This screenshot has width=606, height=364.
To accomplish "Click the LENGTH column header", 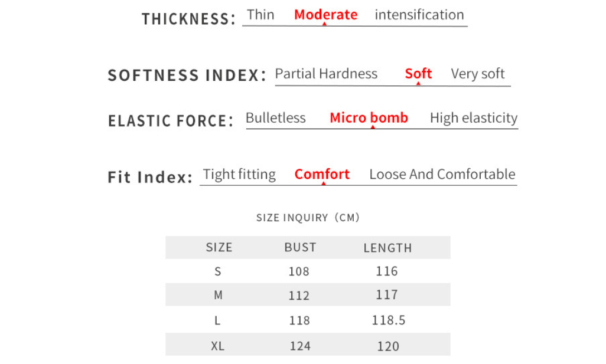I will pos(387,248).
